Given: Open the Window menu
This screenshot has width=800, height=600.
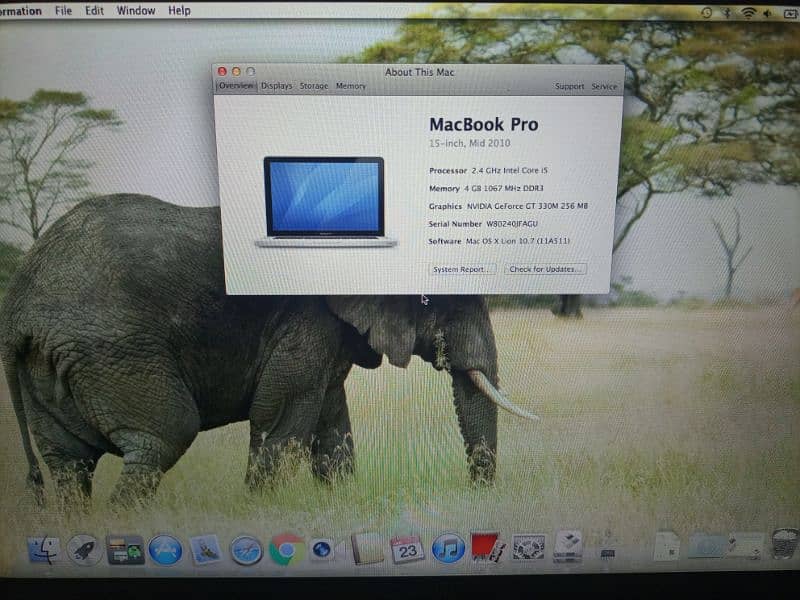Looking at the screenshot, I should (x=136, y=11).
